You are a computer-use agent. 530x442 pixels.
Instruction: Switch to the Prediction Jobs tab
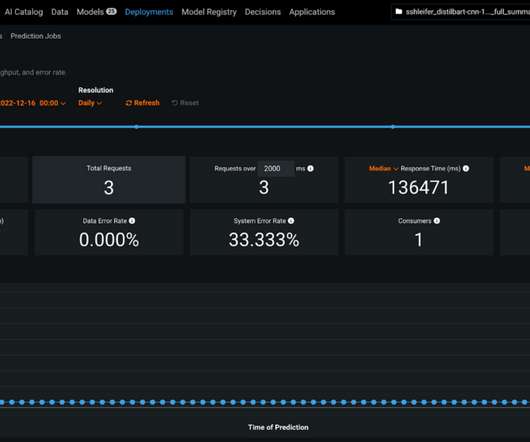(35, 36)
